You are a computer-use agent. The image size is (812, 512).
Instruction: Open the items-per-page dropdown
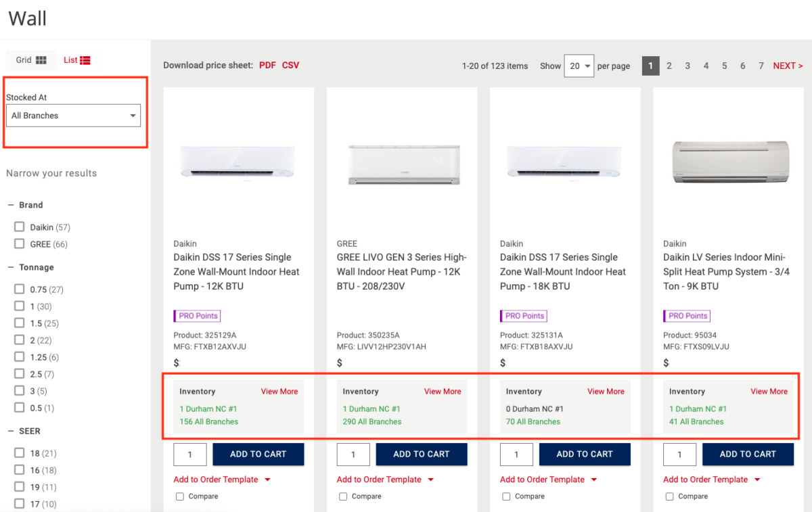tap(579, 66)
